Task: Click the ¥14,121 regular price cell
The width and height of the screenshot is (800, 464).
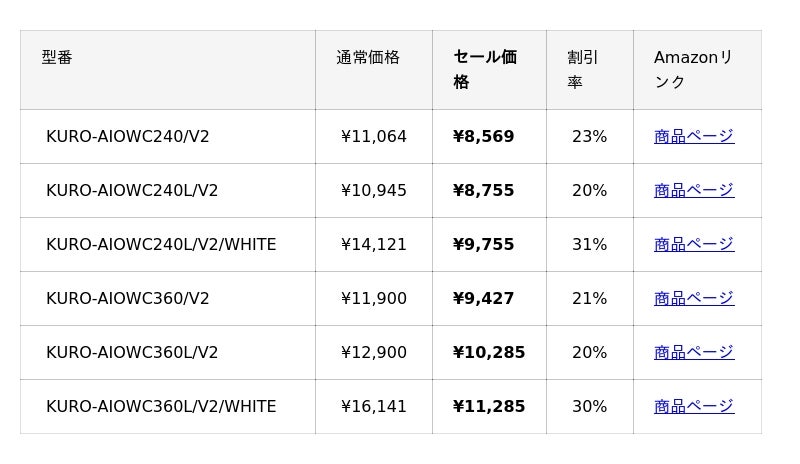Action: pos(373,245)
